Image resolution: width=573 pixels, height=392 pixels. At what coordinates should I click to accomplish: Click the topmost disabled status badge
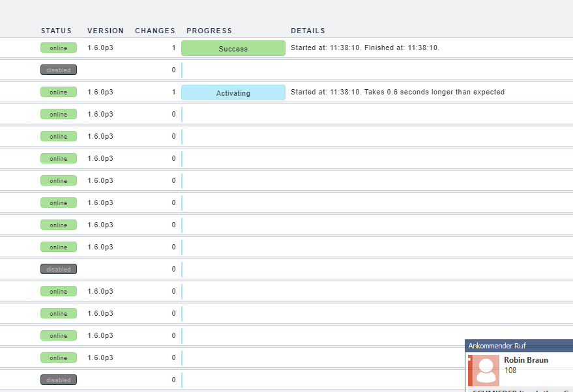(59, 70)
